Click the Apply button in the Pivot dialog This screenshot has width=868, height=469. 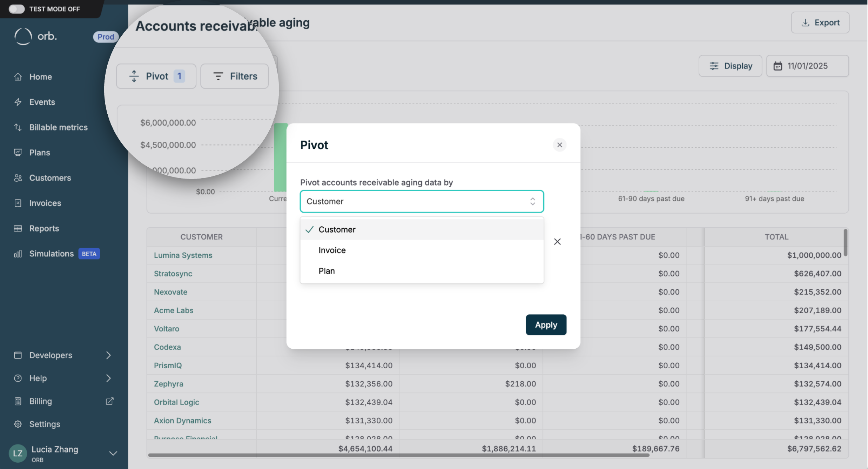coord(546,324)
